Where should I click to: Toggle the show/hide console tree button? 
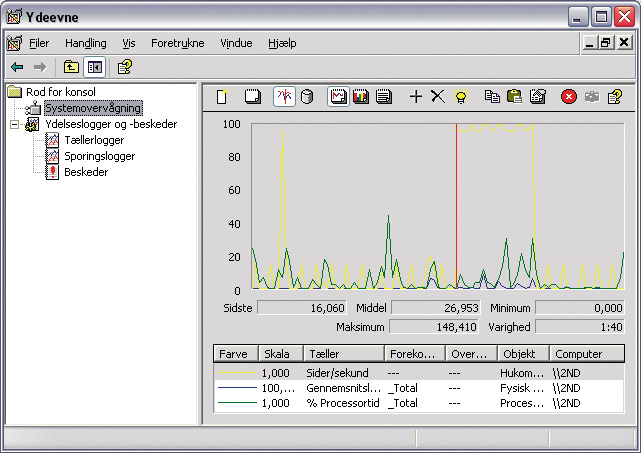coord(94,67)
